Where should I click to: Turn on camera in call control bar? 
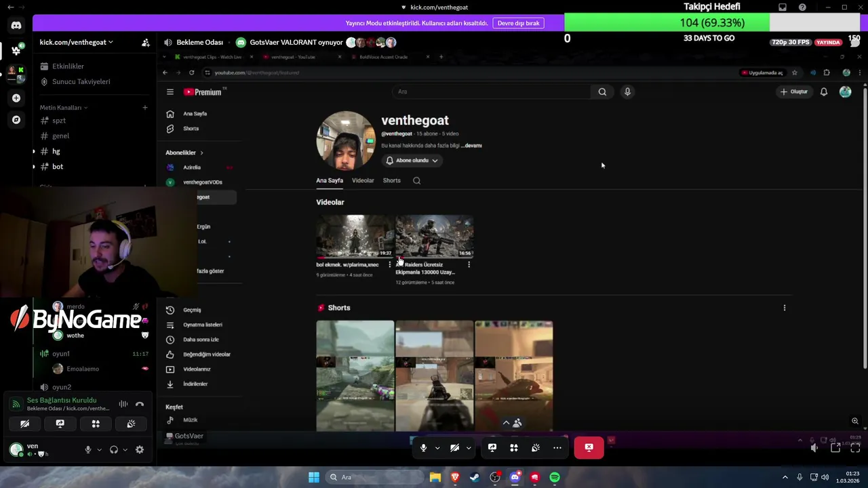pos(455,447)
